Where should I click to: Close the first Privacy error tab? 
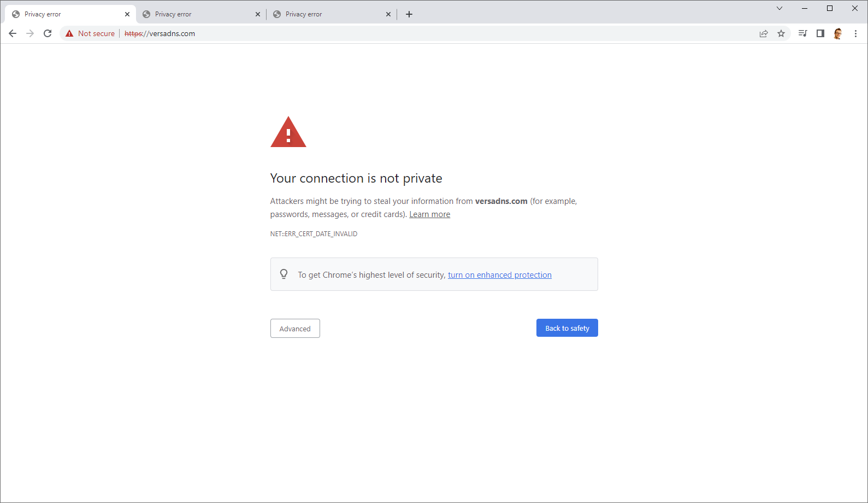point(127,14)
